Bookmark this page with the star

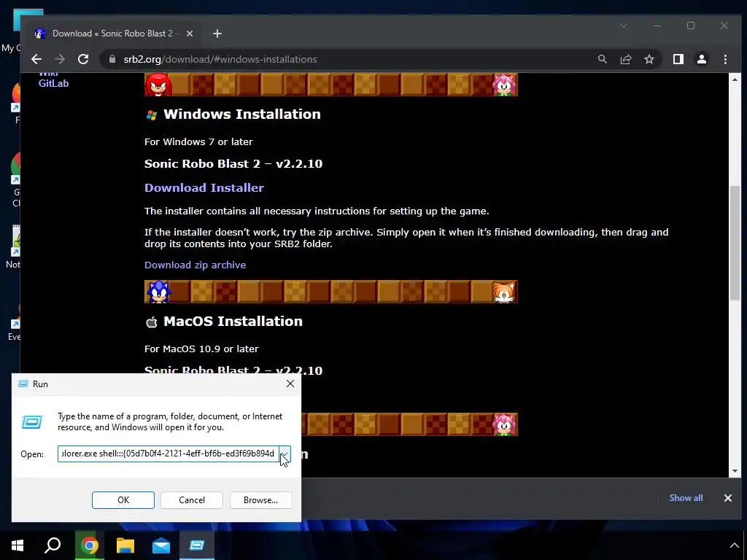point(649,59)
